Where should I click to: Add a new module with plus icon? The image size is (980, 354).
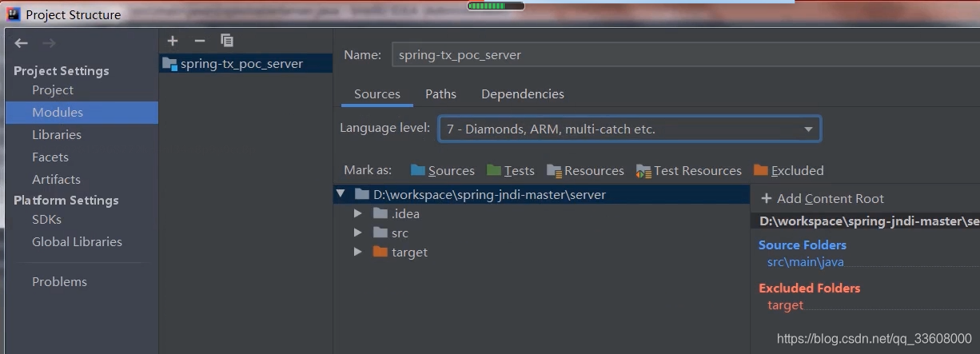tap(173, 41)
